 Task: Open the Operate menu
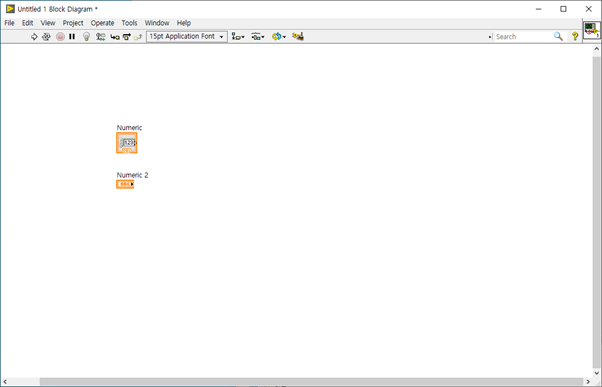click(103, 23)
